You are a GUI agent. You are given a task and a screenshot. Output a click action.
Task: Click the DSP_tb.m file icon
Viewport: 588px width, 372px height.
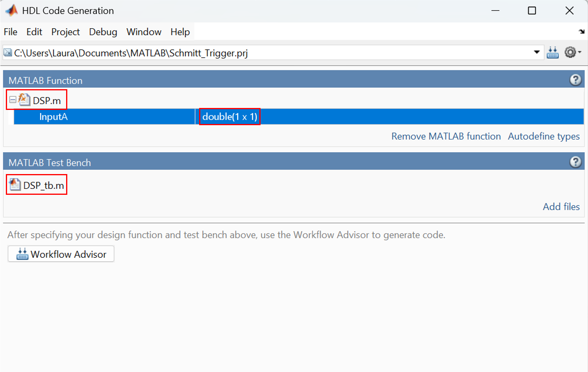pos(14,185)
